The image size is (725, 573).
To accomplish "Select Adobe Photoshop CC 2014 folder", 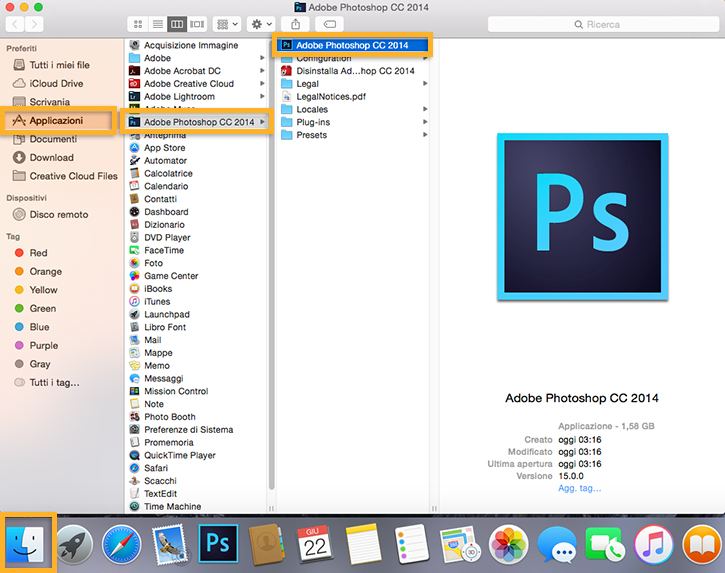I will coord(197,122).
